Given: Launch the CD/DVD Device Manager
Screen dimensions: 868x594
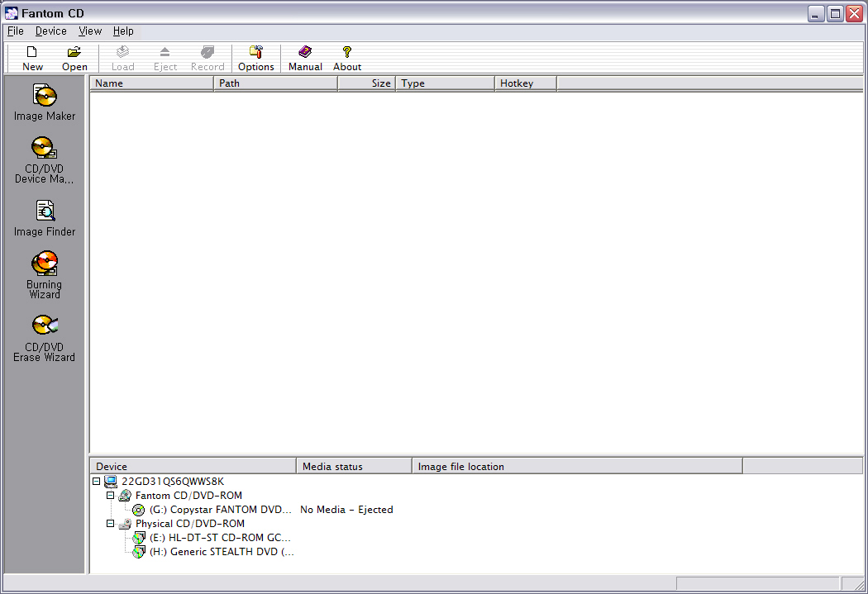Looking at the screenshot, I should 45,160.
